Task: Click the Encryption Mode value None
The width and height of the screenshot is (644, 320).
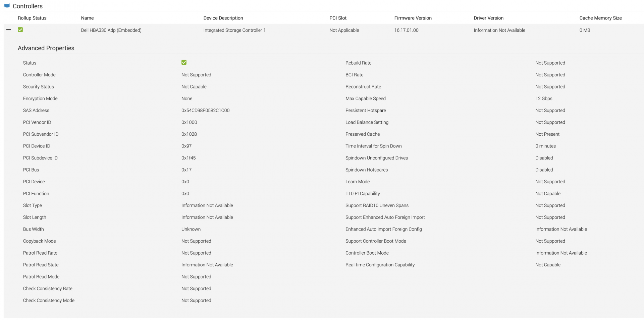Action: click(187, 99)
